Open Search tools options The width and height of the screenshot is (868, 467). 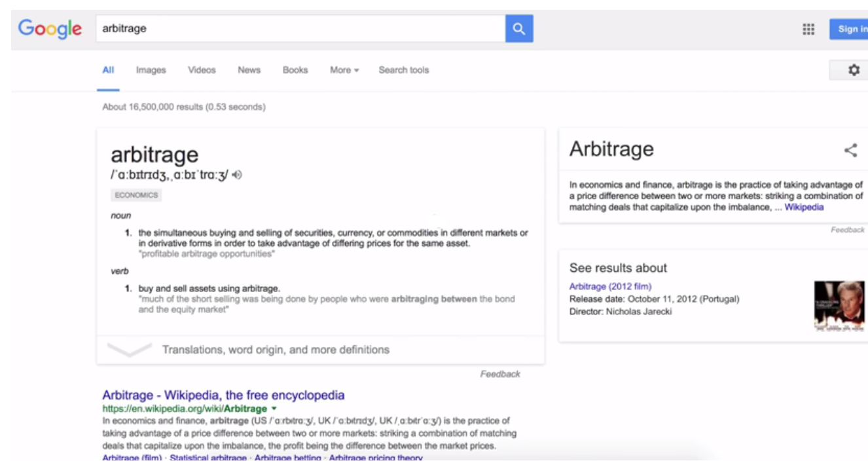pos(403,70)
